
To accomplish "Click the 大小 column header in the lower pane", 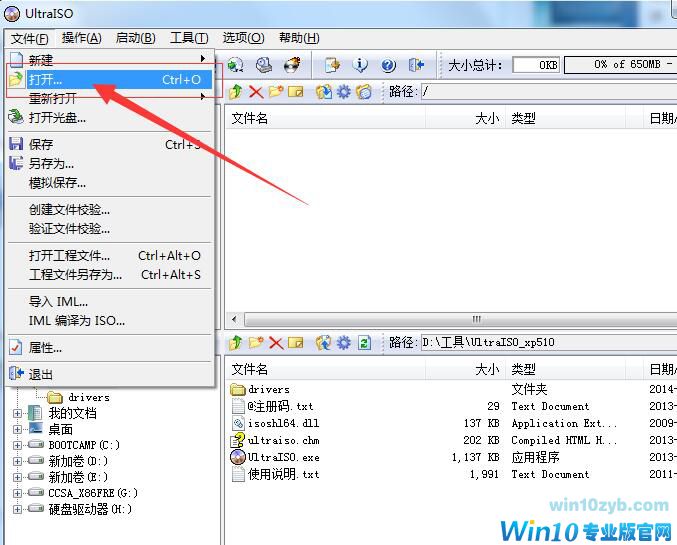I will click(x=486, y=369).
